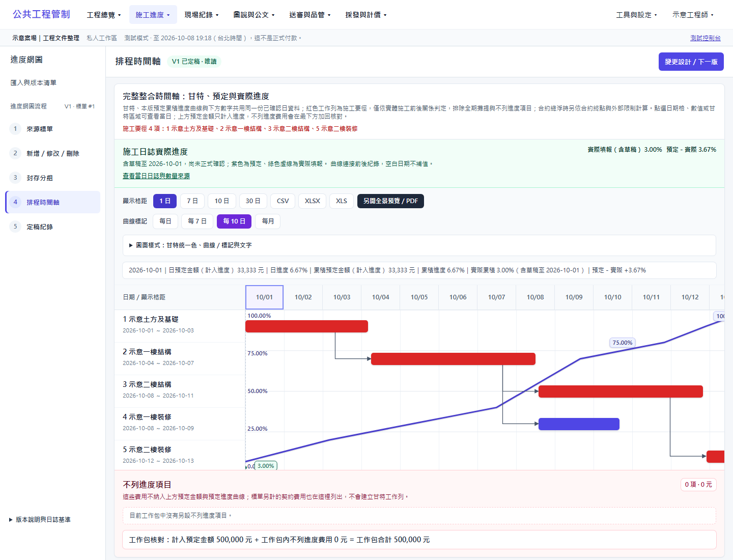Go to step 1 來源標單

click(53, 129)
